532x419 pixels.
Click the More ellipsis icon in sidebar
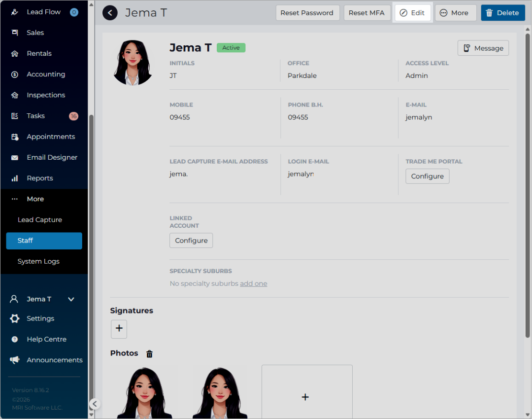click(x=15, y=199)
